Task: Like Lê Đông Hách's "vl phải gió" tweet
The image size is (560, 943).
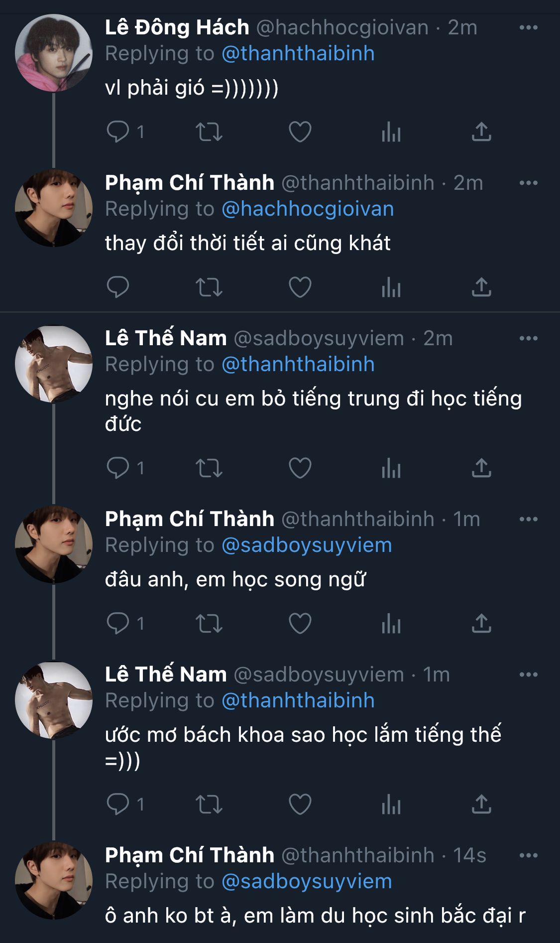Action: [x=300, y=132]
